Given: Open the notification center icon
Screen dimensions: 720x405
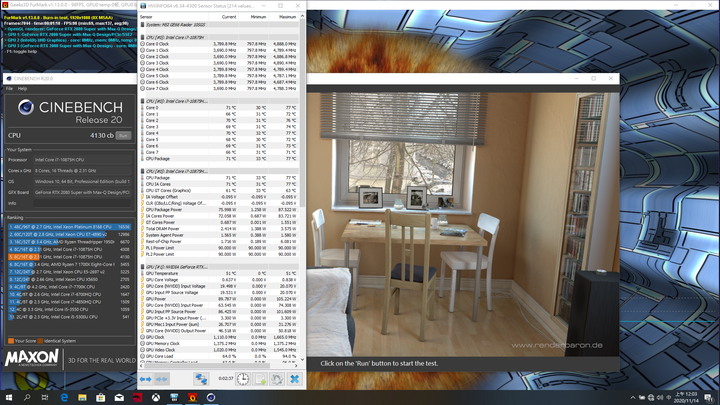Looking at the screenshot, I should tap(709, 398).
